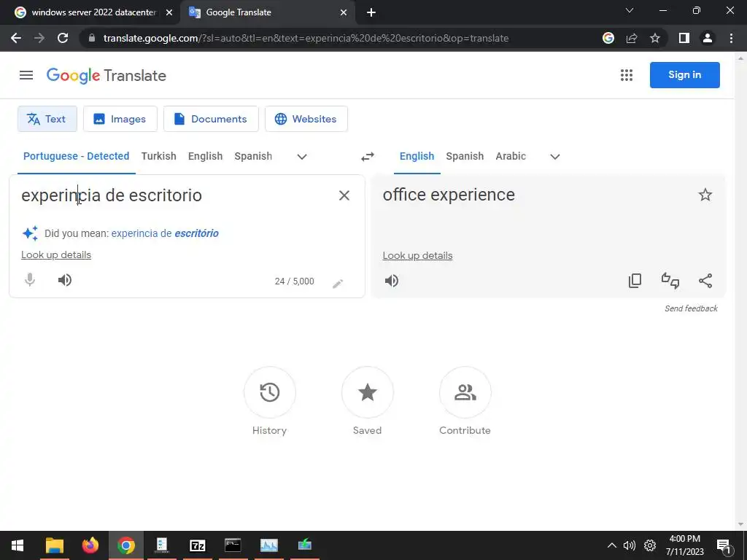The height and width of the screenshot is (560, 747).
Task: Copy the translation to clipboard
Action: pos(635,281)
